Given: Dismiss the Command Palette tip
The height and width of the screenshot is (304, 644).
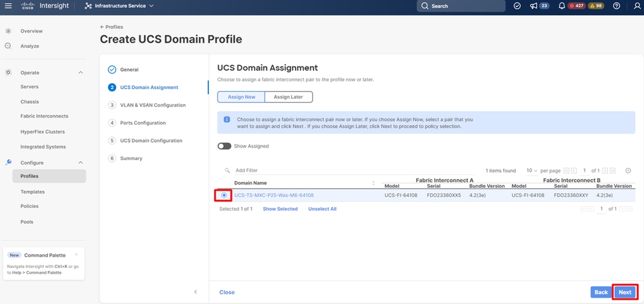Looking at the screenshot, I should (76, 254).
